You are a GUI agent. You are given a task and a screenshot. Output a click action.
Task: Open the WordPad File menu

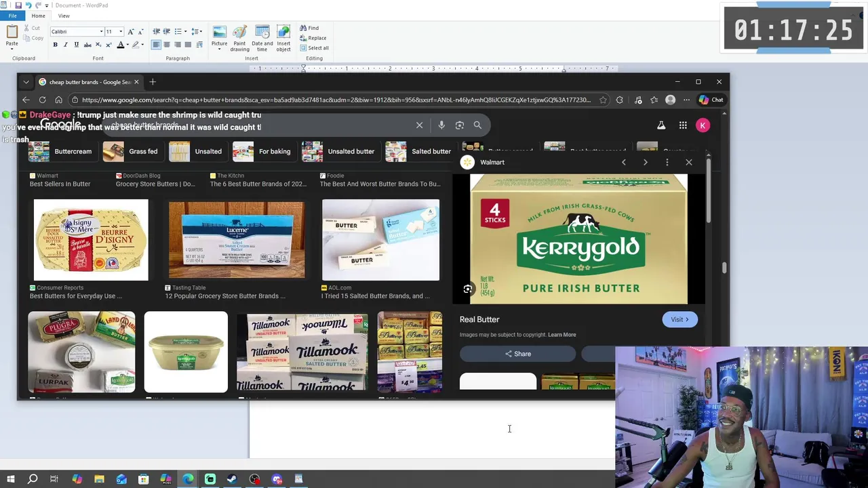tap(12, 16)
